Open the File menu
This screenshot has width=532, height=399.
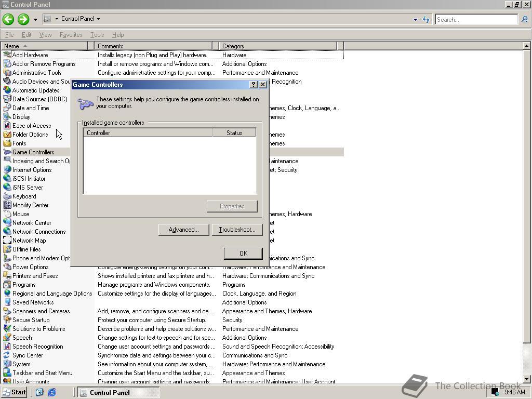pyautogui.click(x=9, y=35)
